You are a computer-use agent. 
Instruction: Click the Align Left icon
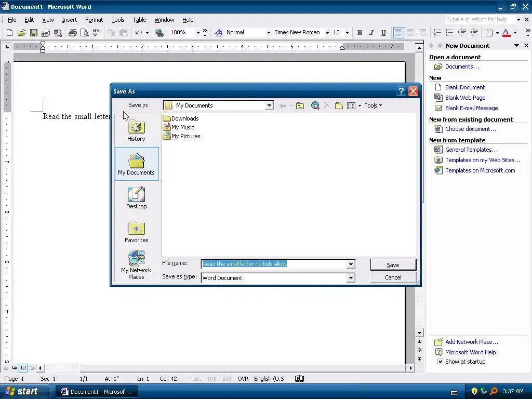pyautogui.click(x=398, y=33)
